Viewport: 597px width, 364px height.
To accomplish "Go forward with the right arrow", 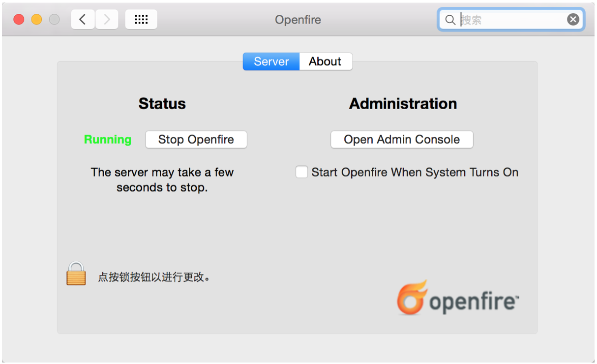I will 106,20.
